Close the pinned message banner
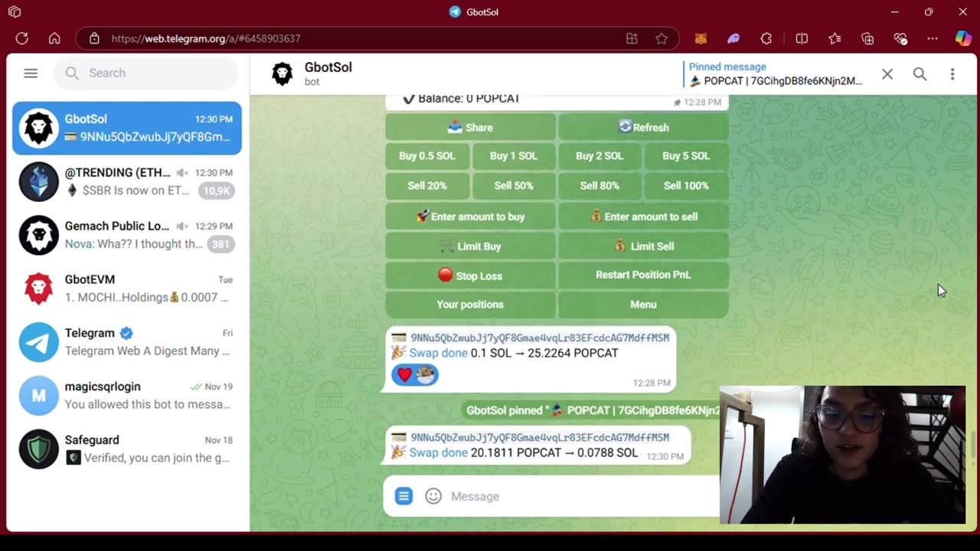This screenshot has width=980, height=551. point(887,74)
